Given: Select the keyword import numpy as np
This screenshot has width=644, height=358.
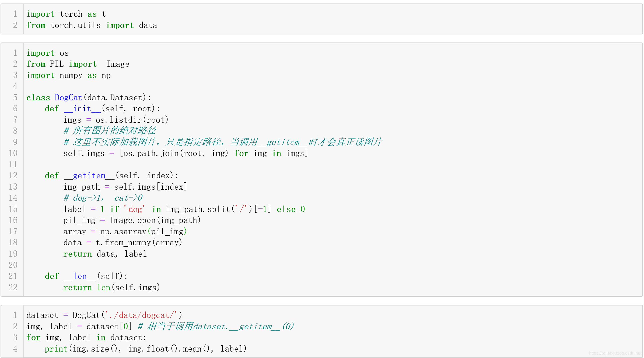Looking at the screenshot, I should point(68,75).
